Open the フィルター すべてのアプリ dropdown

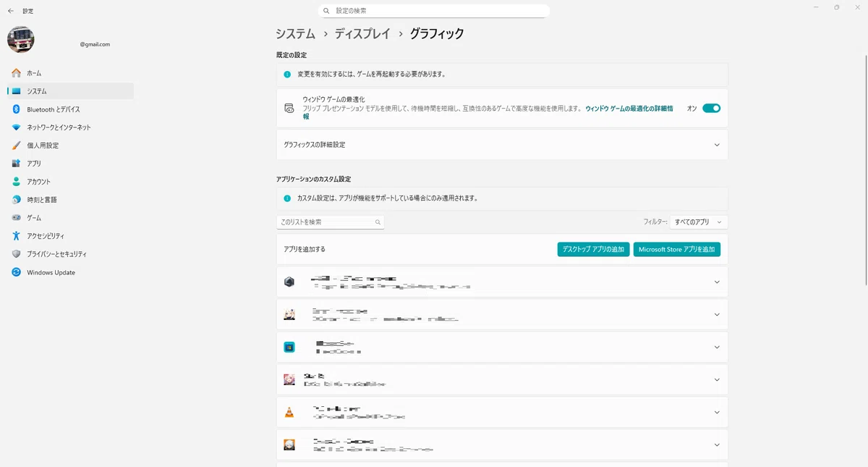coord(698,222)
